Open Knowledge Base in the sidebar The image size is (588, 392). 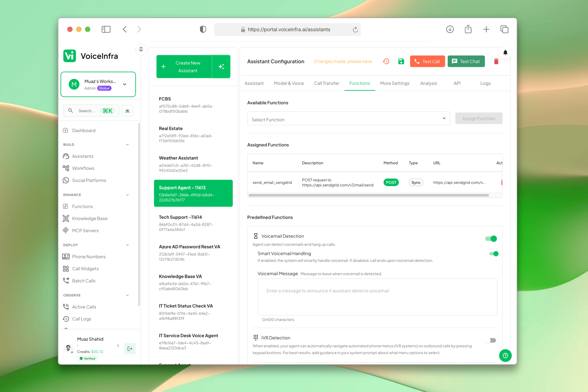(90, 218)
